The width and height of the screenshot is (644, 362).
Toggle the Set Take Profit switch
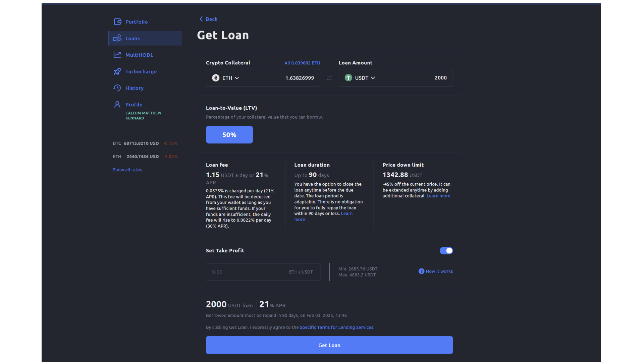tap(446, 251)
